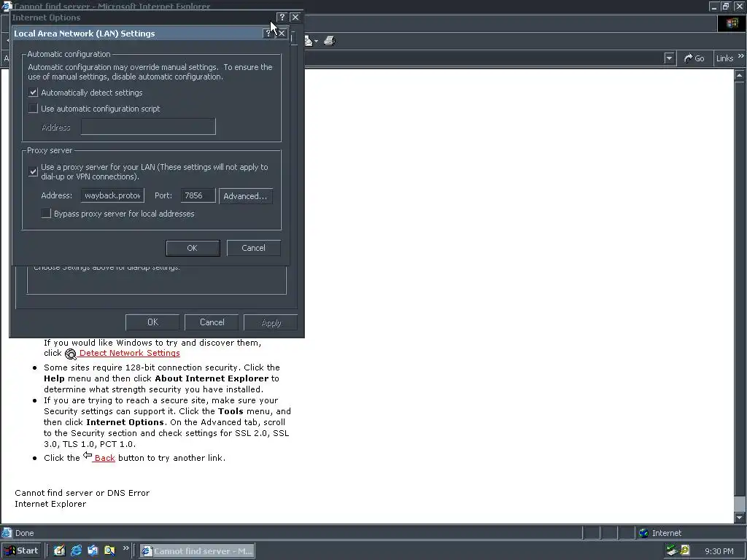
Task: Click the Links toolbar label
Action: click(724, 58)
